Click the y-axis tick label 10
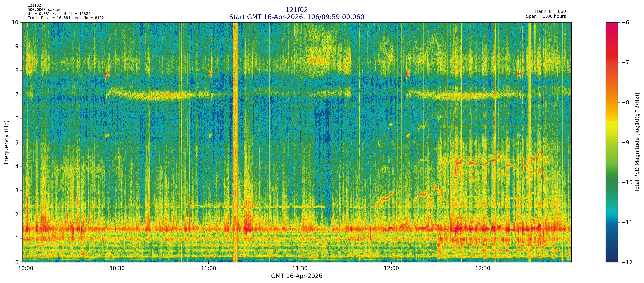This screenshot has height=283, width=644. point(15,23)
